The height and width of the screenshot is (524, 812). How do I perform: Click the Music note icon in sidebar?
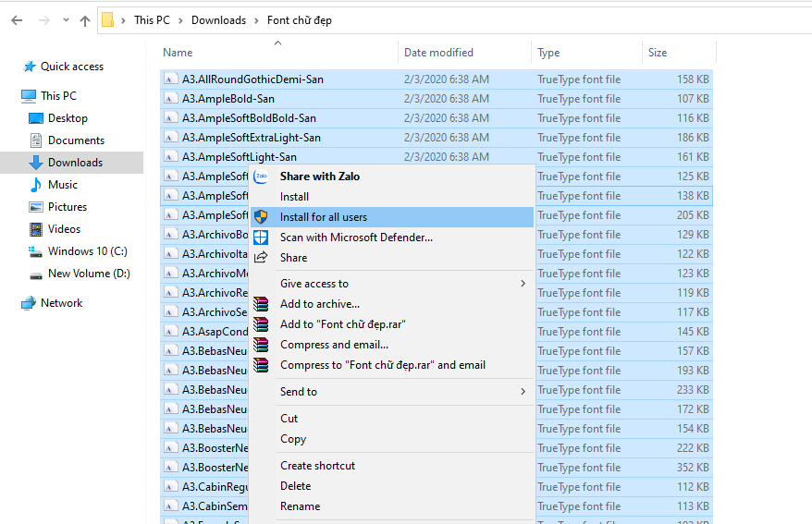point(36,185)
